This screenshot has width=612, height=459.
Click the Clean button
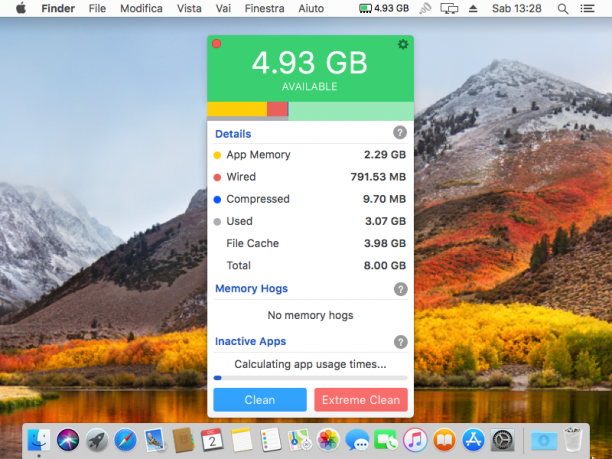(x=260, y=400)
